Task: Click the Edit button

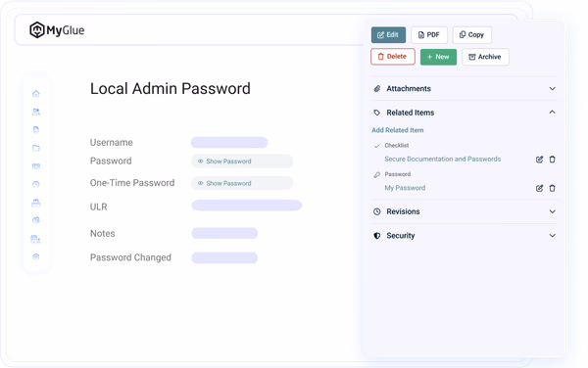Action: click(388, 35)
